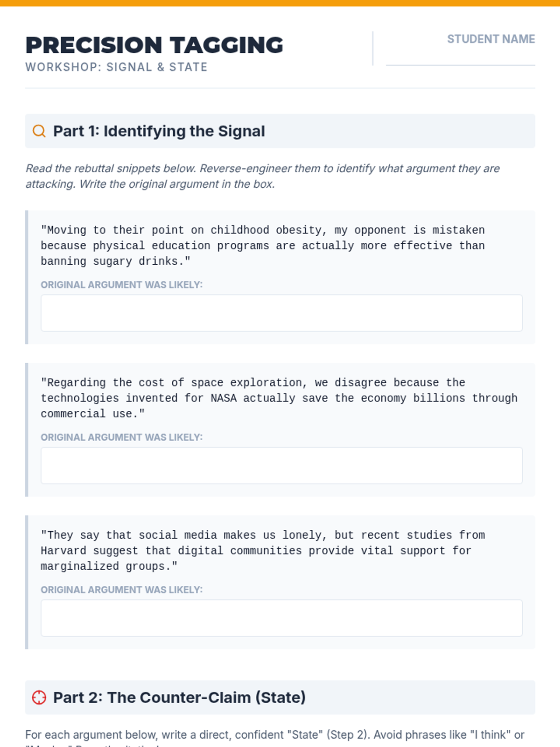
Task: Click the Original Argument label under the NASA snippet
Action: 121,437
